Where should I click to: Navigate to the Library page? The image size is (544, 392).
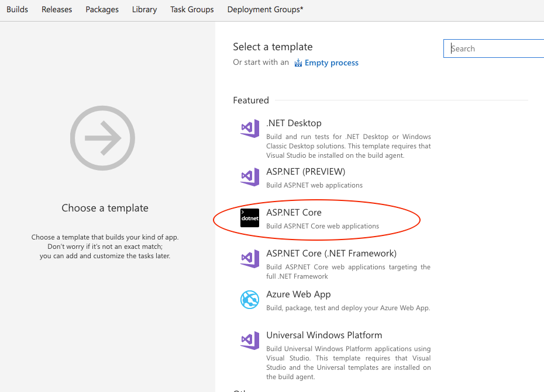(x=144, y=9)
